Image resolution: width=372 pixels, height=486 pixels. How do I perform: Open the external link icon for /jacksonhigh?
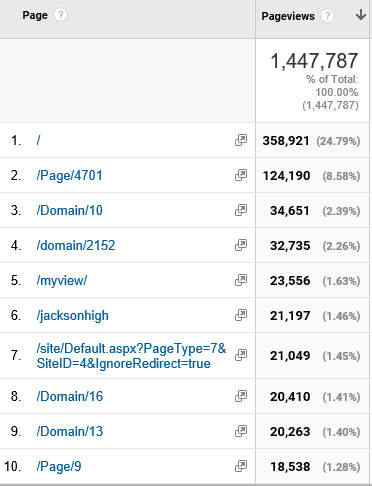point(241,315)
